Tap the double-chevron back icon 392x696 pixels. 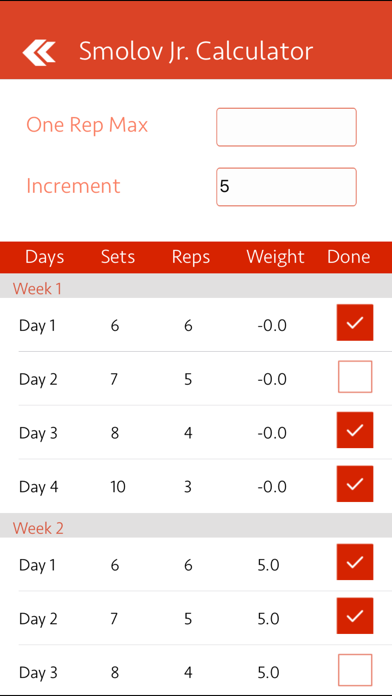tap(39, 52)
